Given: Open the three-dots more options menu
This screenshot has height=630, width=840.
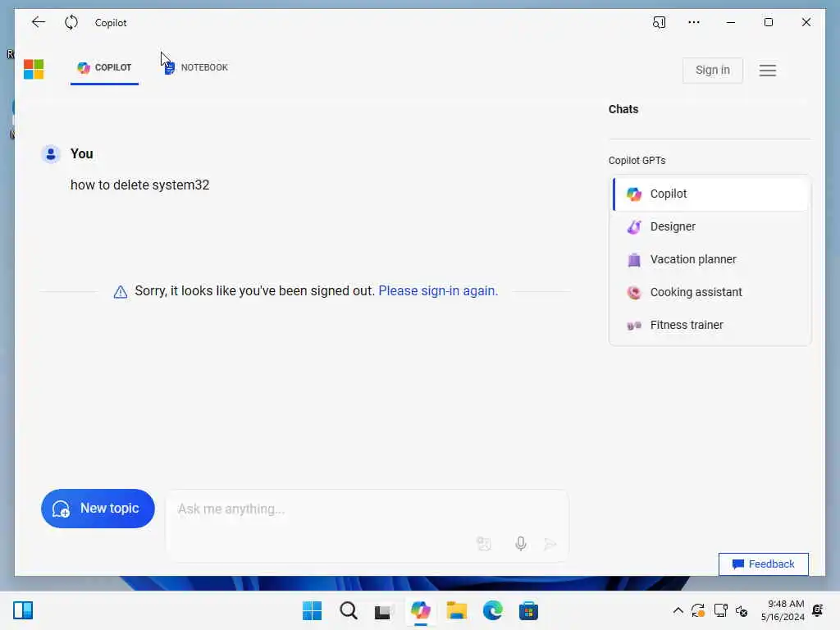Looking at the screenshot, I should pos(694,22).
